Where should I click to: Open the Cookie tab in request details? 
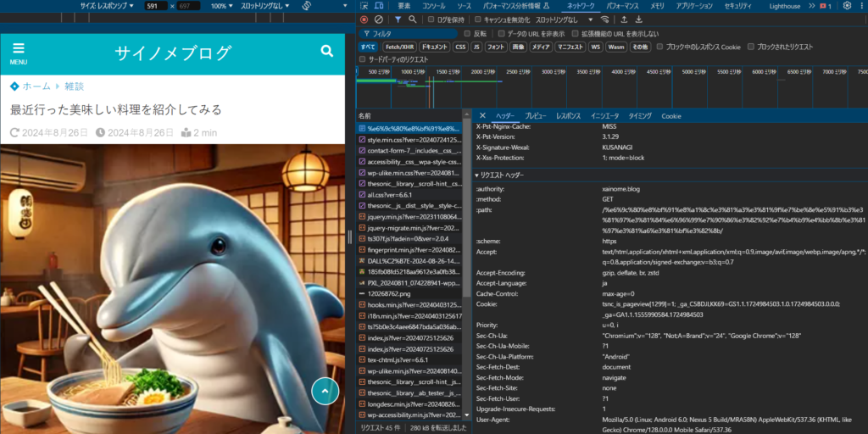(671, 115)
